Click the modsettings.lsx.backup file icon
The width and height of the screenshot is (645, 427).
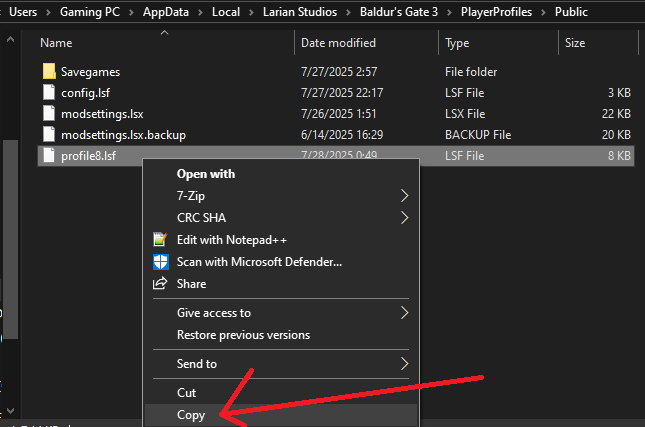pyautogui.click(x=50, y=135)
